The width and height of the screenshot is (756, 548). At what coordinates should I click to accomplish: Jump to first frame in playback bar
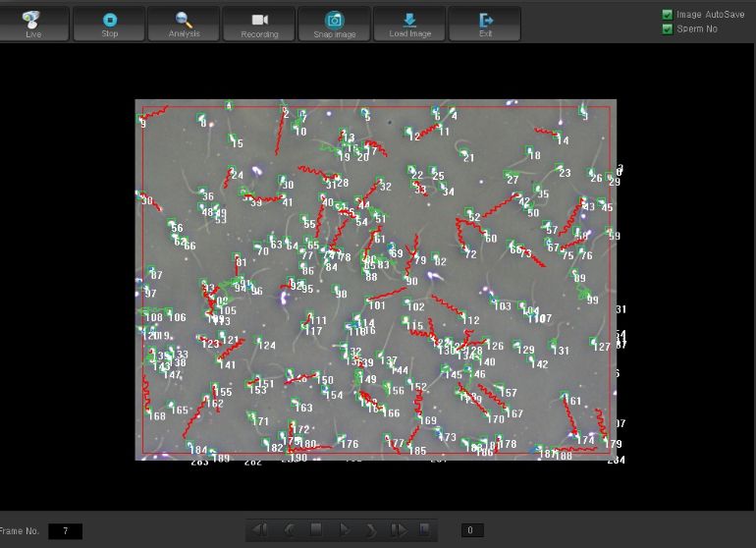[x=260, y=530]
